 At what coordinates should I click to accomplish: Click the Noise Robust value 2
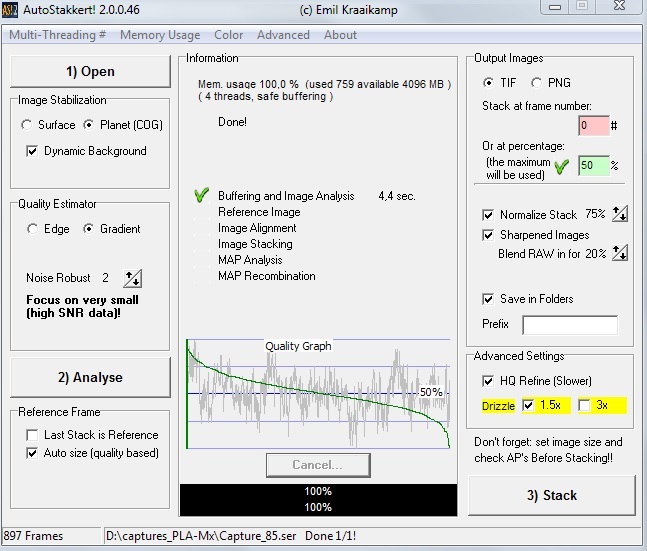tap(105, 278)
